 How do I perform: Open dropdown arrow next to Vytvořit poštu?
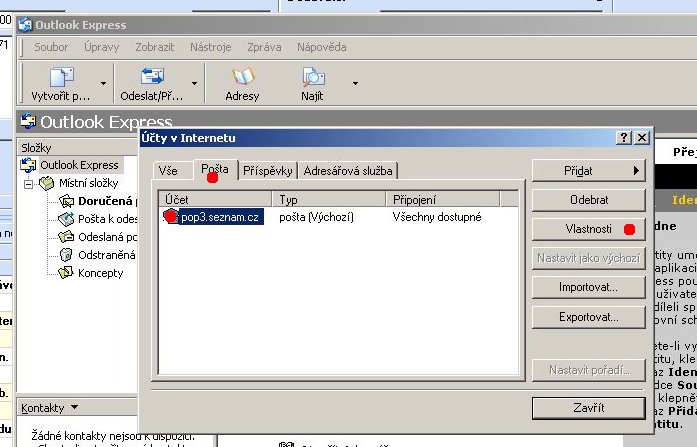pyautogui.click(x=103, y=83)
